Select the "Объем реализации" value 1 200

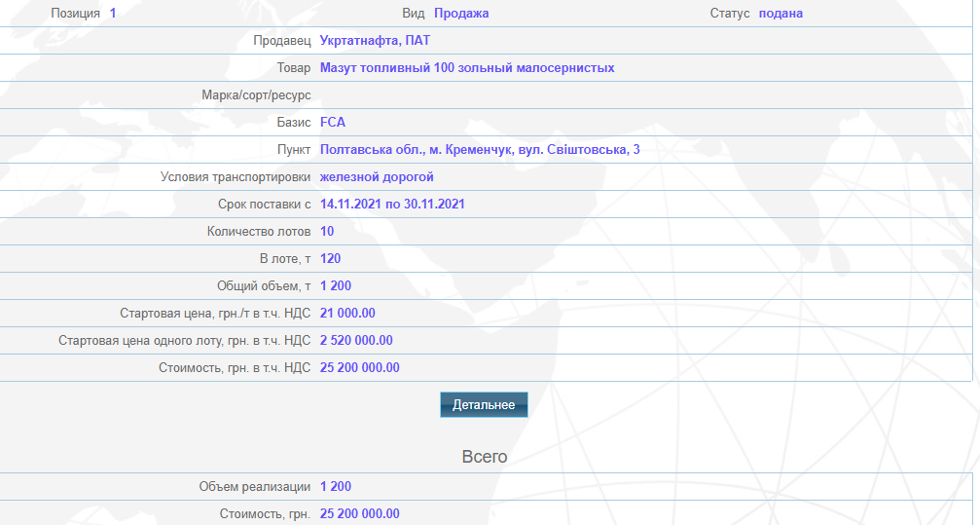coord(335,487)
